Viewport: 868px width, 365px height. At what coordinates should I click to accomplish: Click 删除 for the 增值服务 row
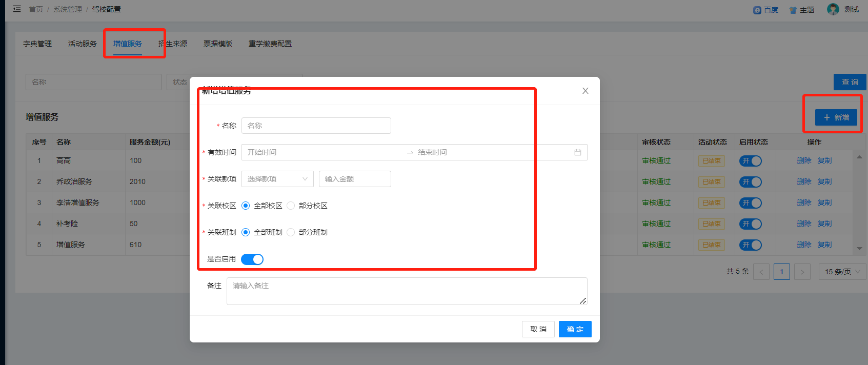[x=804, y=245]
